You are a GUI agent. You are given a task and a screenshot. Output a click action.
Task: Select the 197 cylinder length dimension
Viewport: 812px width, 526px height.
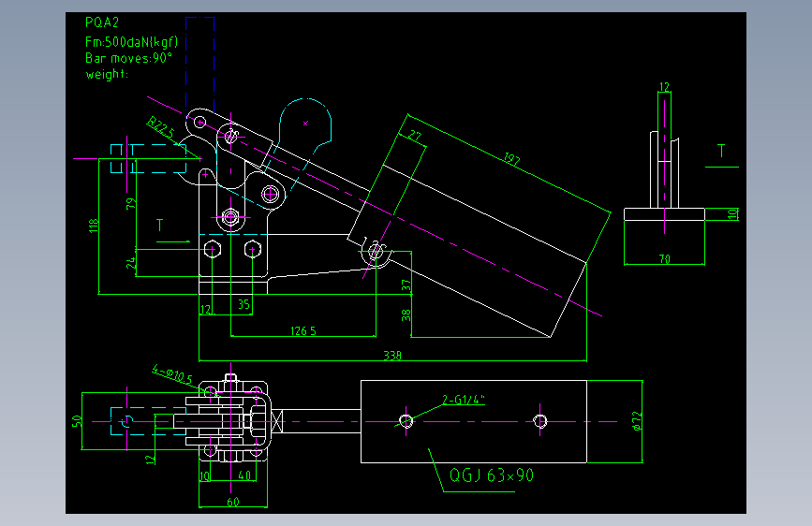point(511,158)
